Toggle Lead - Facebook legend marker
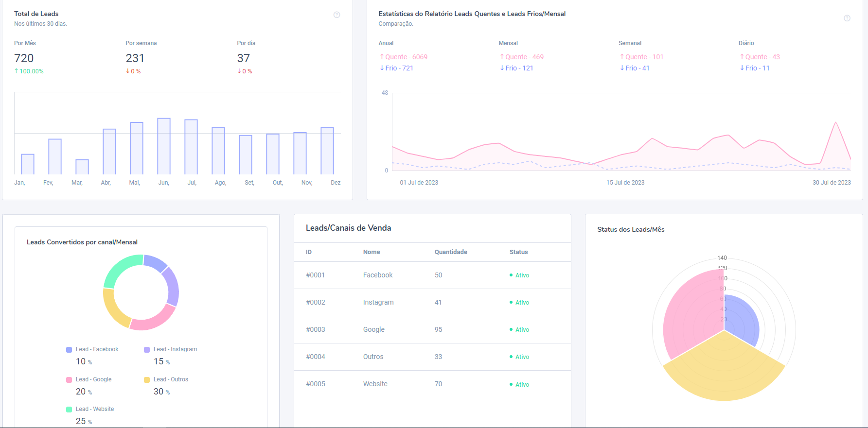Image resolution: width=868 pixels, height=428 pixels. pyautogui.click(x=69, y=350)
